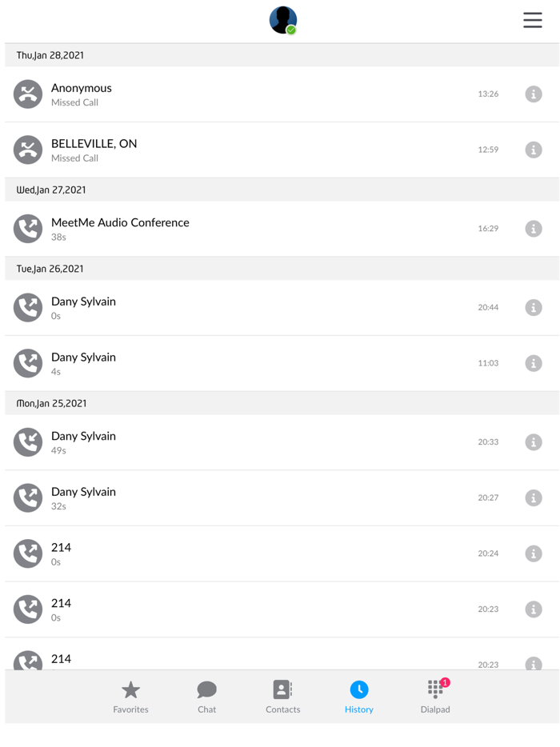
Task: Show info for BELLEVILLE, ON call
Action: tap(534, 150)
